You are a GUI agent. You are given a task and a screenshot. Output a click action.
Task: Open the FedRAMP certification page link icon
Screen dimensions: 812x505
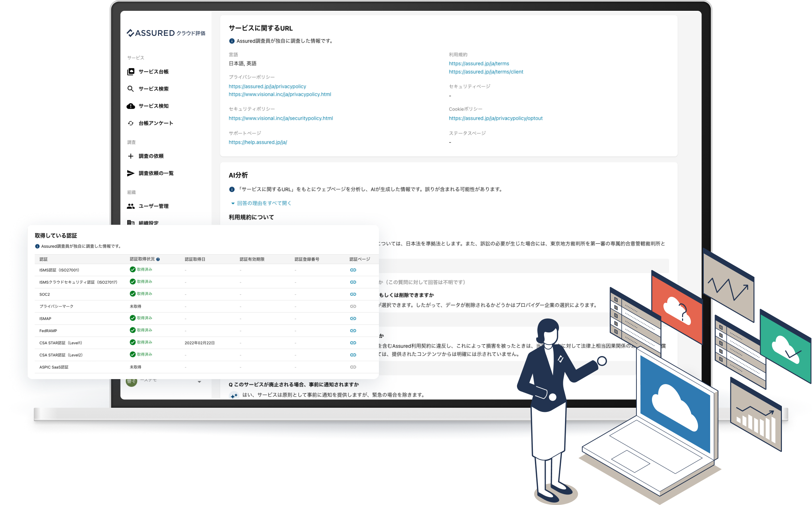353,331
